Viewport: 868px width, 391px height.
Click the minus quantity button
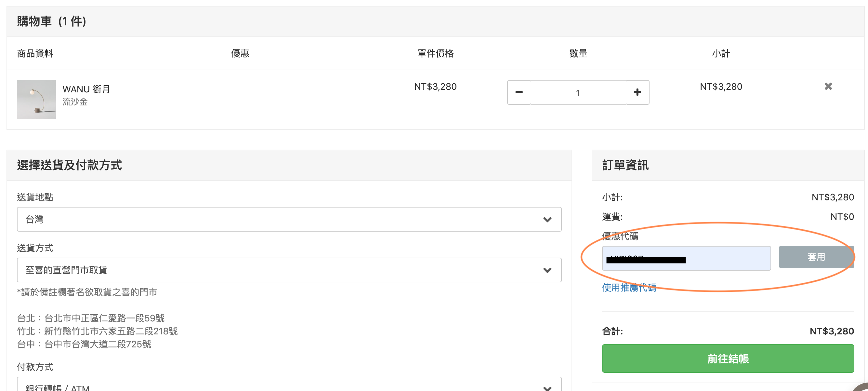click(x=519, y=92)
